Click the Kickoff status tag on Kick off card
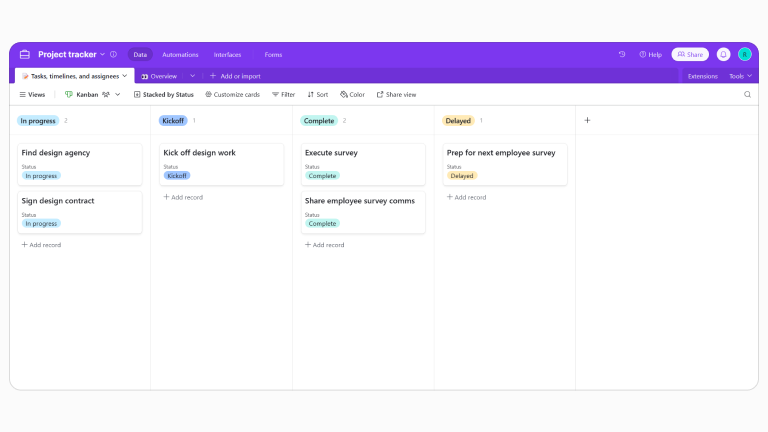Viewport: 768px width, 432px height. click(177, 176)
